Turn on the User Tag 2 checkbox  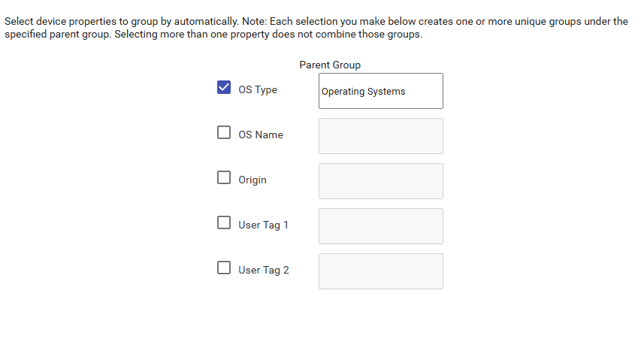point(224,268)
